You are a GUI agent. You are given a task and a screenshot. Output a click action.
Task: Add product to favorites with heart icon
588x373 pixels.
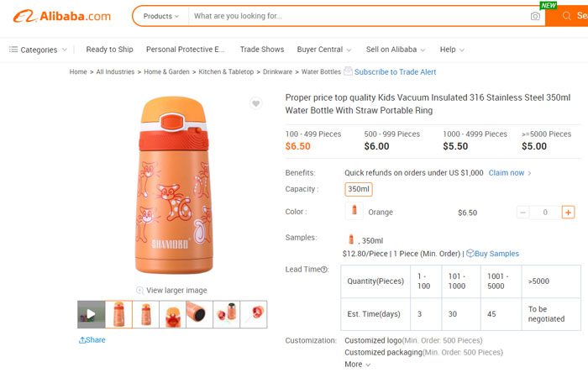256,103
